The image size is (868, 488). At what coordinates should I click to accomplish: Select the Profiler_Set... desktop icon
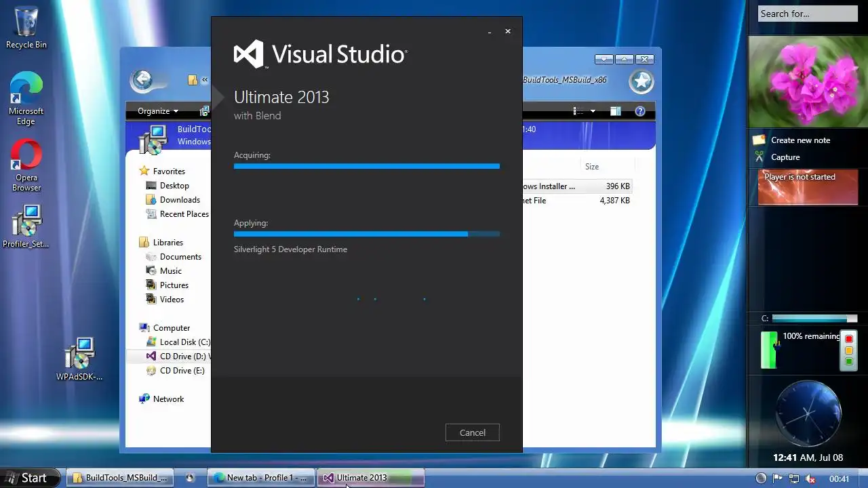[x=26, y=226]
